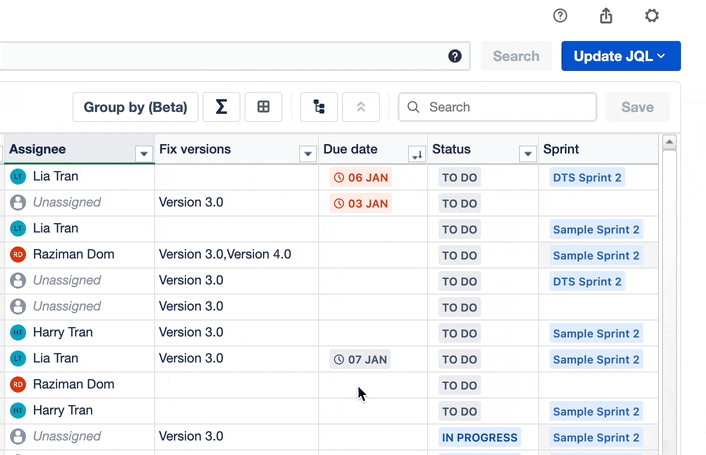Expand the Update JQL dropdown button
This screenshot has height=455, width=706.
[620, 56]
